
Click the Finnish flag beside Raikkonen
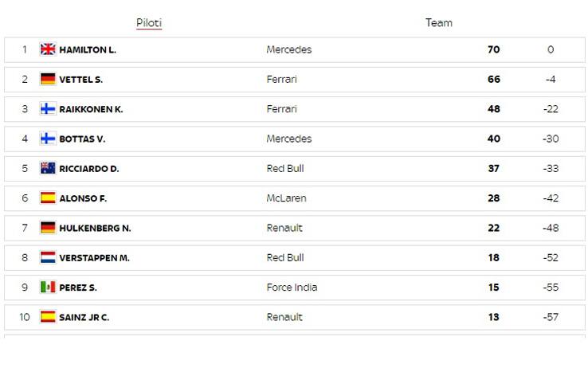(x=48, y=109)
